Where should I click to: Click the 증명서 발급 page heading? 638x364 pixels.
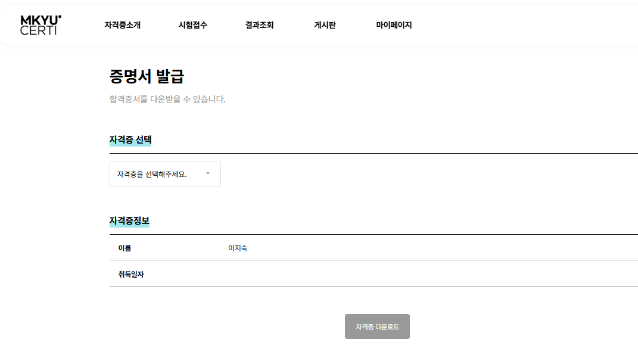point(147,77)
